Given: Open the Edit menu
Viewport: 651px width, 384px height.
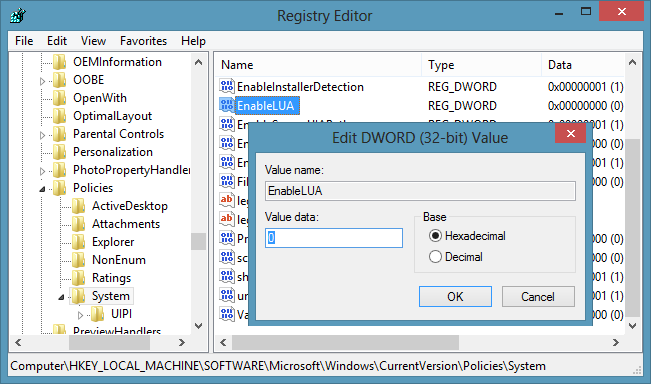Looking at the screenshot, I should [57, 41].
